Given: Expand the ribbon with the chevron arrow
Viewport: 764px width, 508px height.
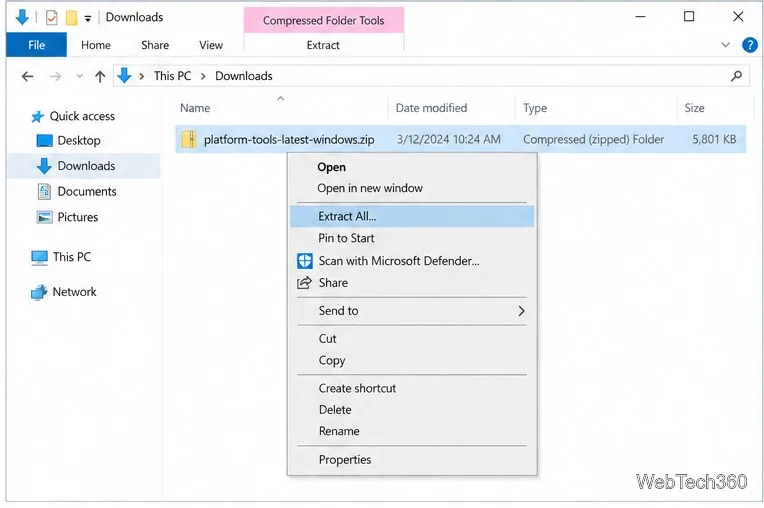Looking at the screenshot, I should click(726, 45).
